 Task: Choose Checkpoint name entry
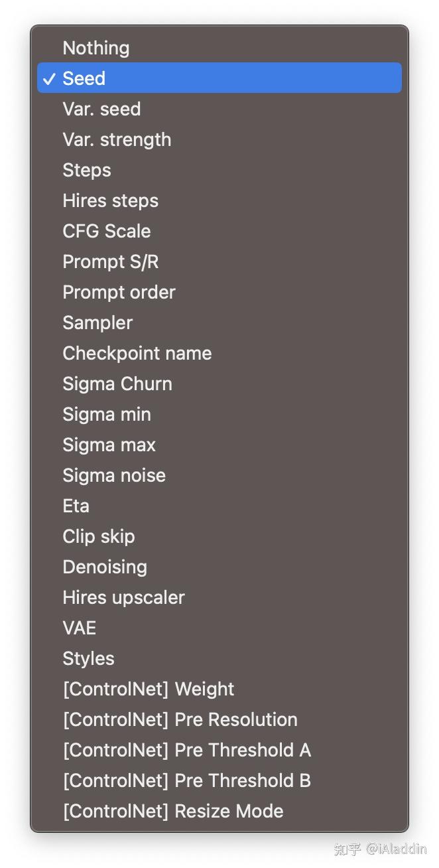tap(137, 353)
